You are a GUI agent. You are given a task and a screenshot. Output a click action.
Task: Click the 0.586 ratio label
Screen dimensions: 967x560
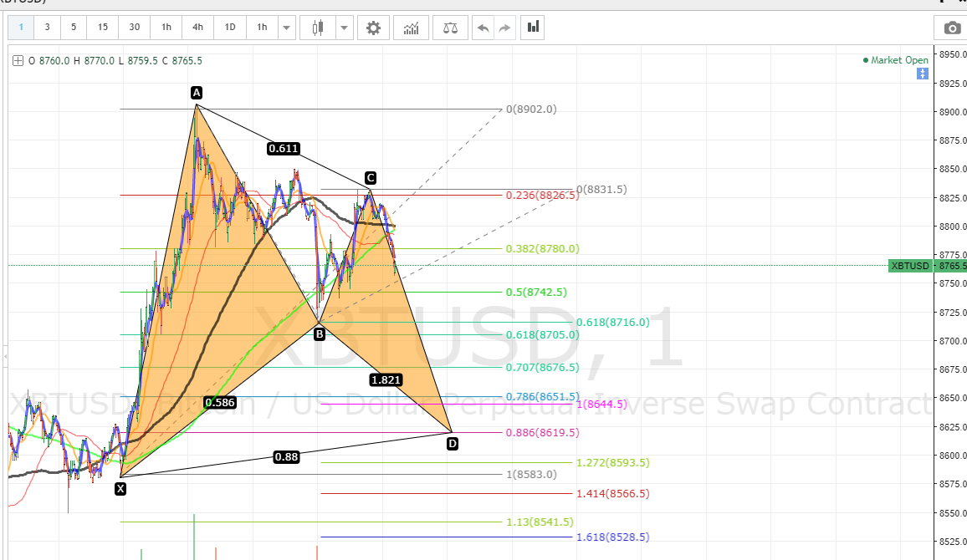(220, 402)
